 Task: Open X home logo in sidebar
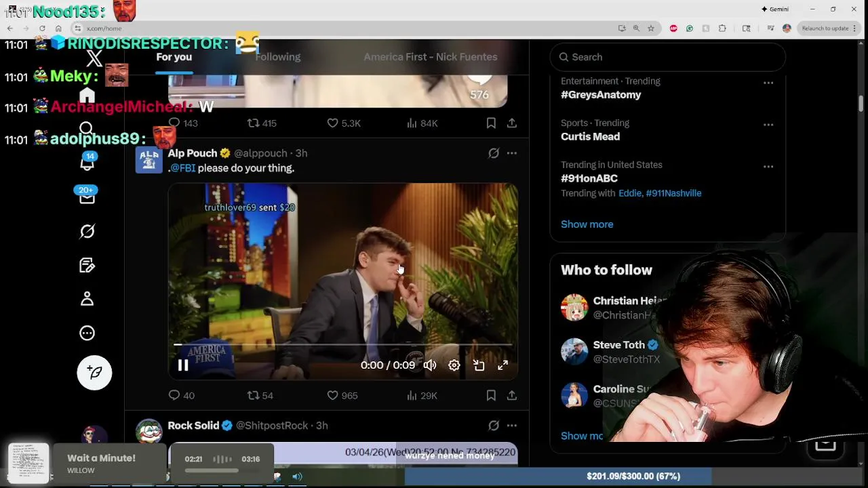click(x=94, y=58)
